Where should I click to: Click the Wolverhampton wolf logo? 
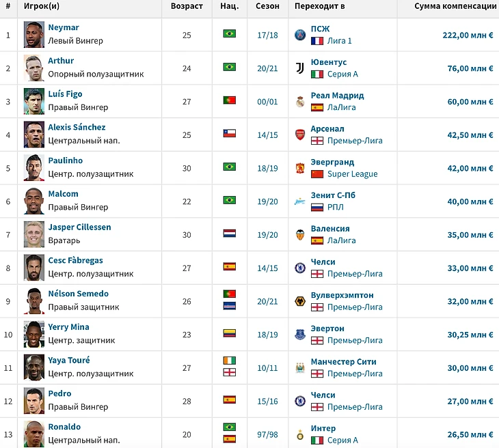[300, 301]
